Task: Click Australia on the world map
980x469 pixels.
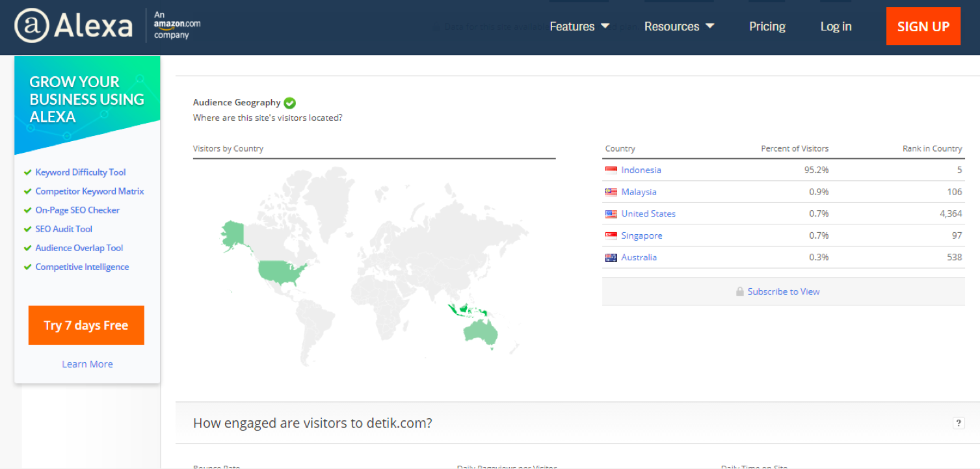Action: coord(481,332)
